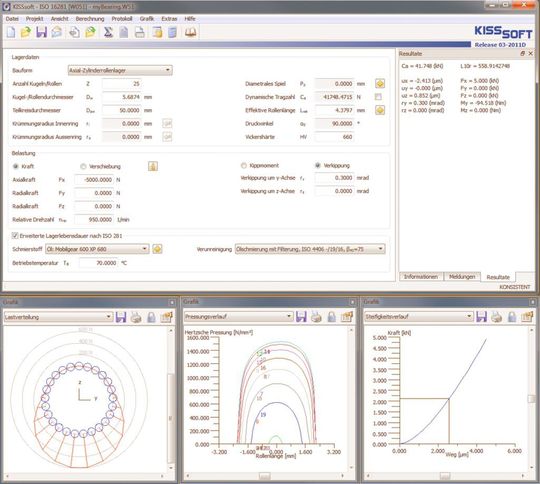This screenshot has height=484, width=540.
Task: Switch to the Meldungen tab
Action: (462, 277)
